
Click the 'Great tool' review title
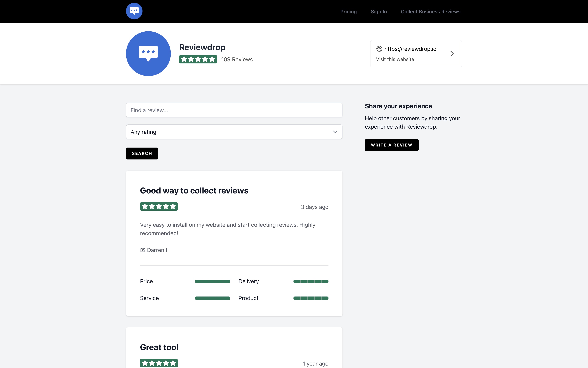[159, 347]
